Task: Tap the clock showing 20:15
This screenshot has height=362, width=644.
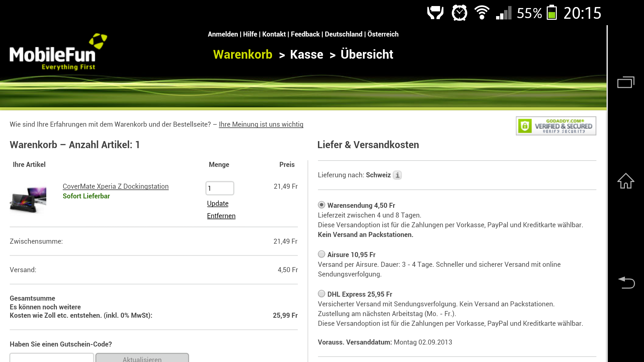Action: tap(582, 13)
